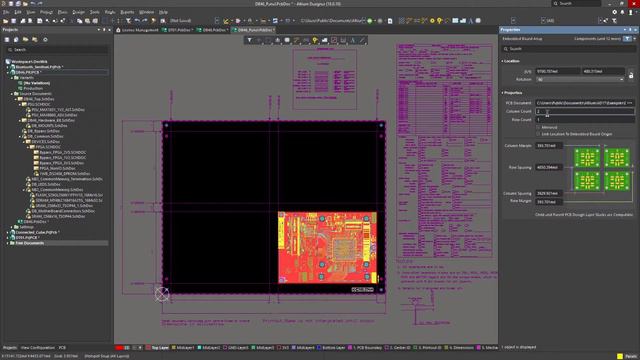Click the Panels button at the bottom right

click(x=631, y=356)
